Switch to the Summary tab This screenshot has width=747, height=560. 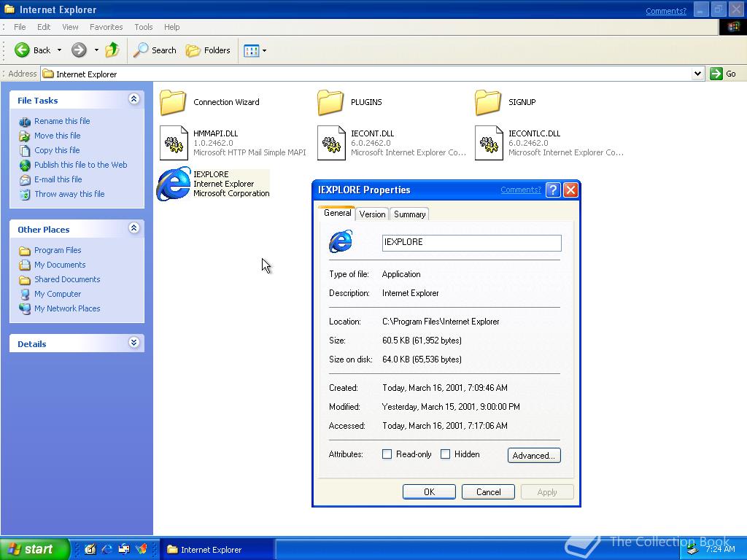[x=410, y=214]
